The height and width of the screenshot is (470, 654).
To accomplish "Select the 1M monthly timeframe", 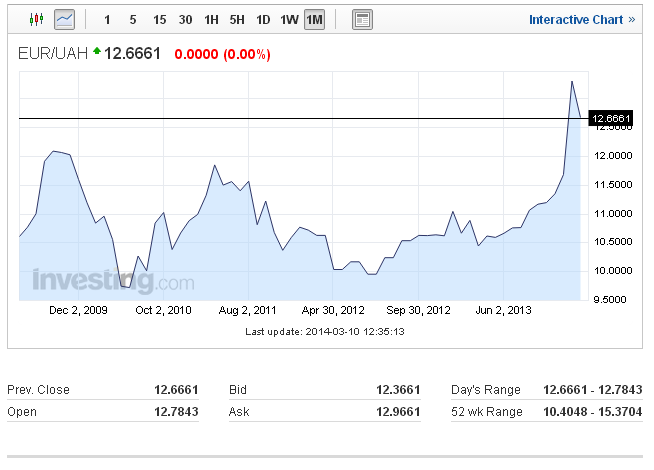I will pos(314,20).
